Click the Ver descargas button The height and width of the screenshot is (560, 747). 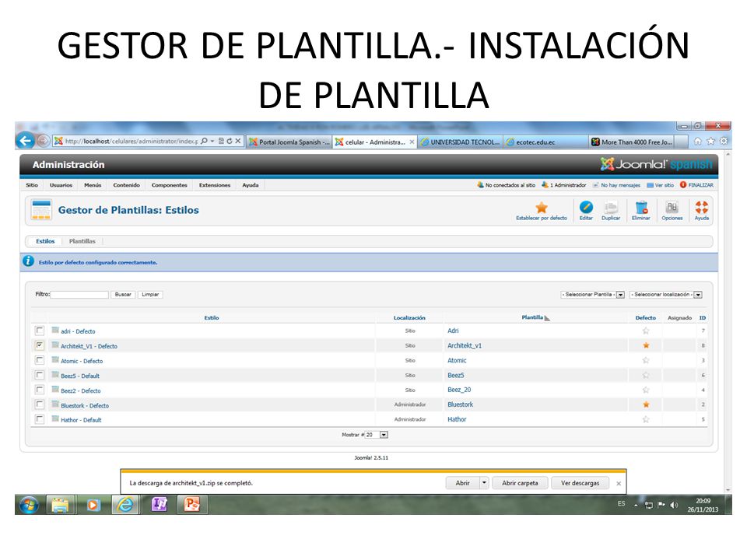pyautogui.click(x=580, y=483)
